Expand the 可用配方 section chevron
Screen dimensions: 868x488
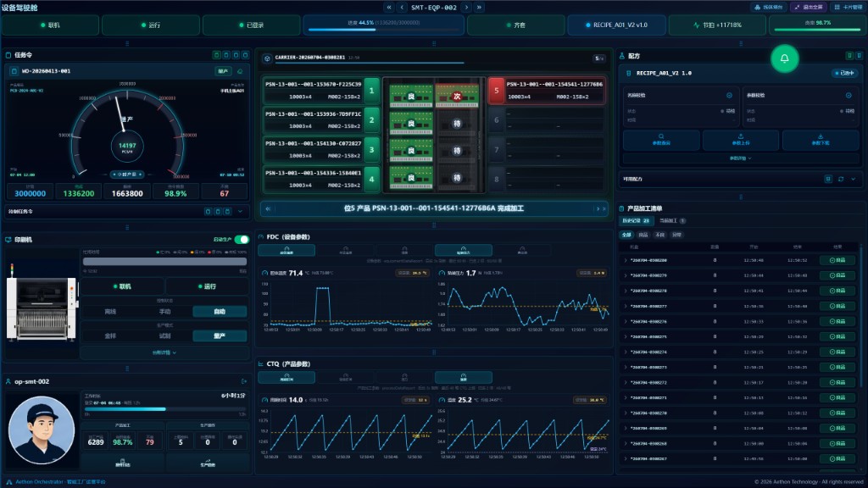click(x=853, y=180)
